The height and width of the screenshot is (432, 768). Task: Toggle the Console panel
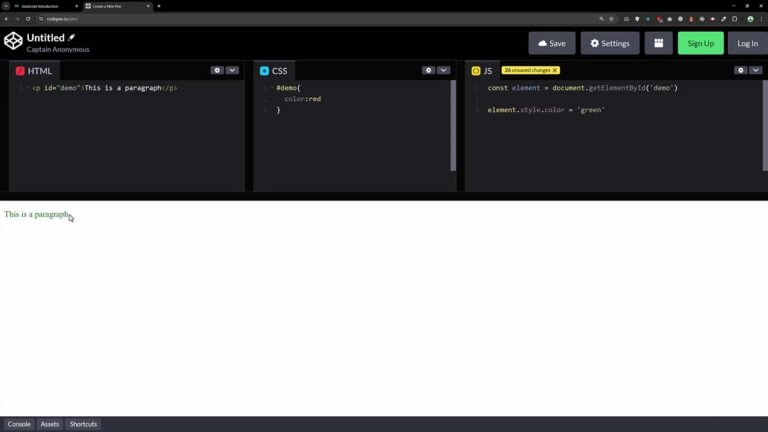(x=19, y=424)
